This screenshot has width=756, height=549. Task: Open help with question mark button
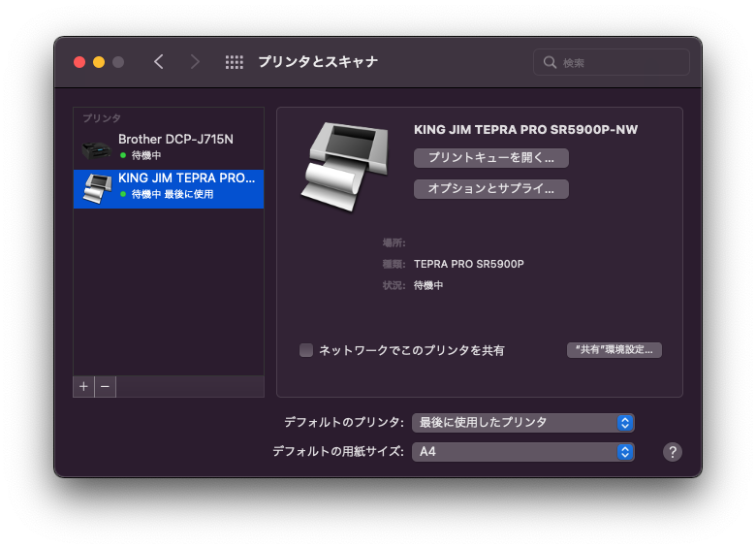[672, 452]
